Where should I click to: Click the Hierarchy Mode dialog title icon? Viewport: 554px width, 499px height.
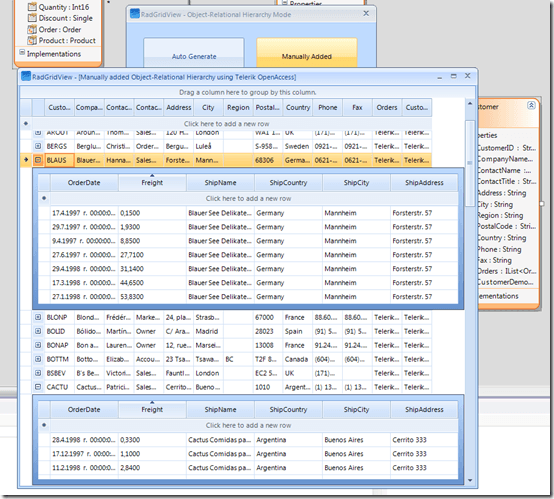[x=135, y=14]
